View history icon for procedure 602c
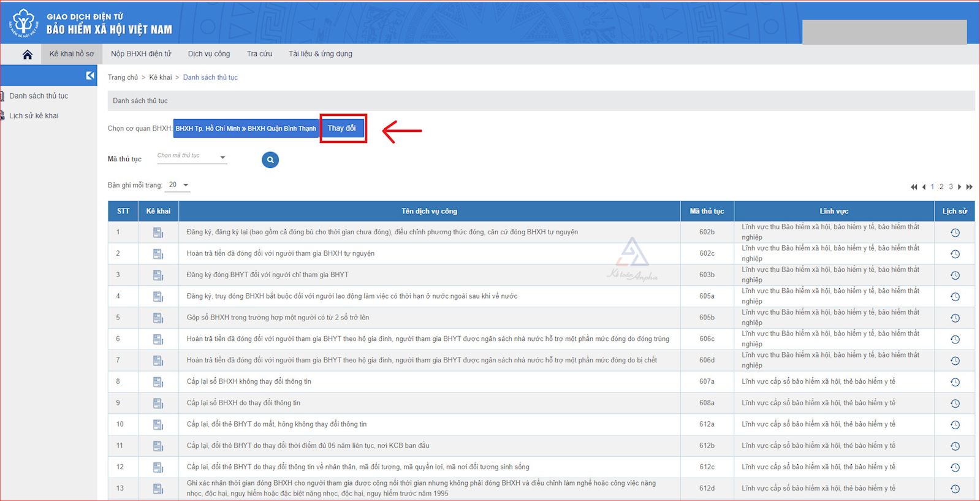980x501 pixels. point(954,254)
